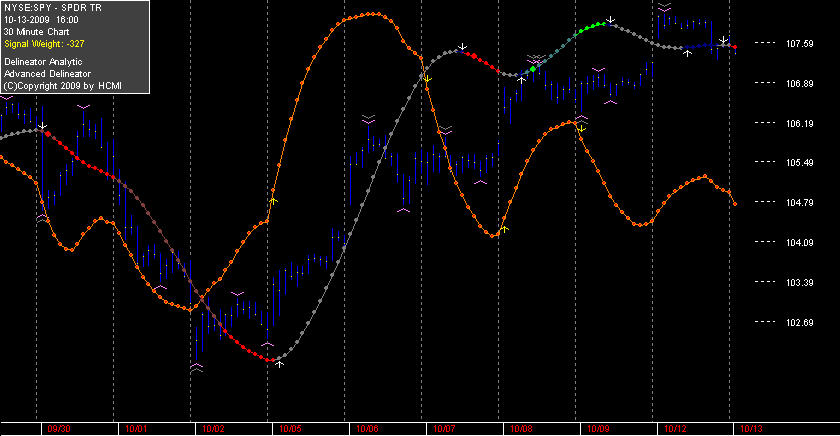Click the 107.59 price level label
The height and width of the screenshot is (436, 840).
pyautogui.click(x=799, y=44)
